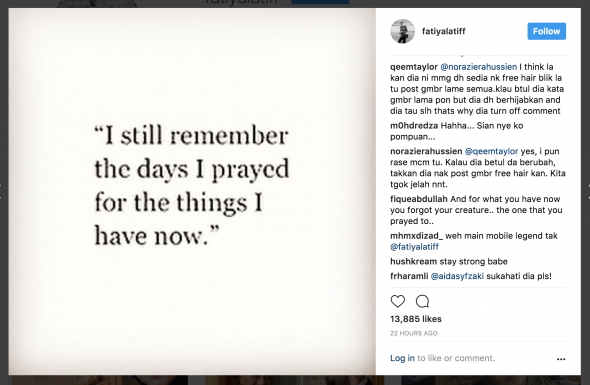Follow the fatiyalatiff account
The width and height of the screenshot is (590, 385).
[x=546, y=31]
